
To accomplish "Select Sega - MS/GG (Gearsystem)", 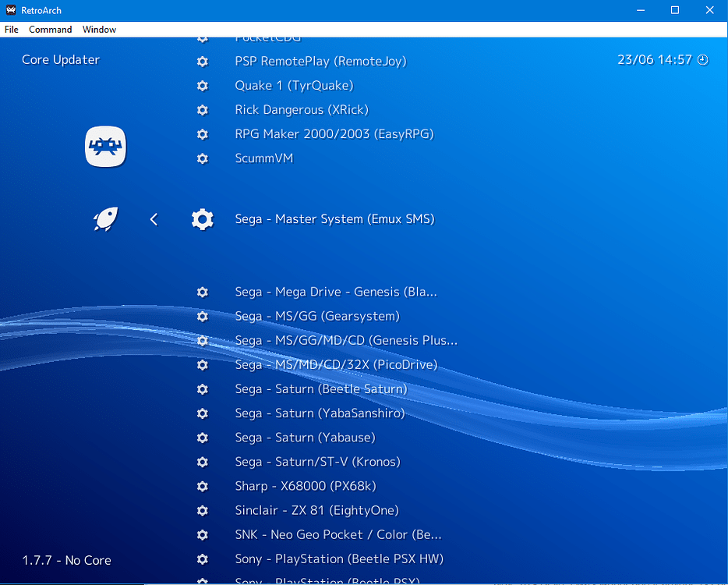I will [x=317, y=316].
